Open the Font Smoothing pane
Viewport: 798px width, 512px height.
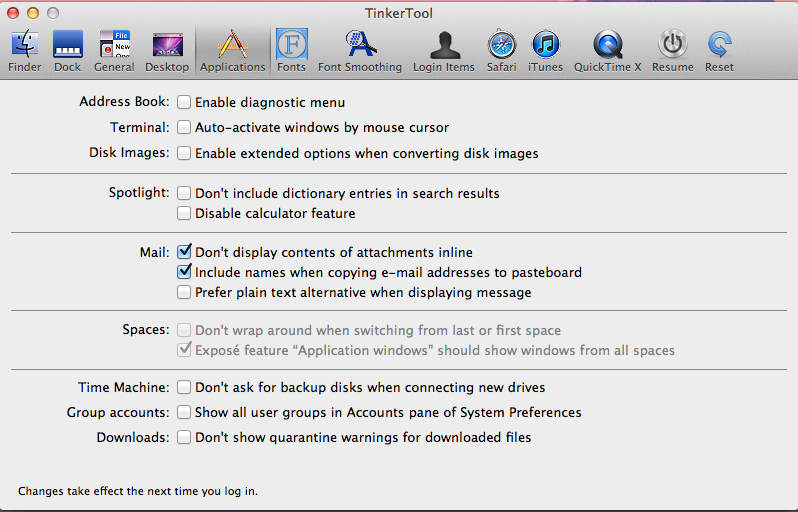click(360, 51)
